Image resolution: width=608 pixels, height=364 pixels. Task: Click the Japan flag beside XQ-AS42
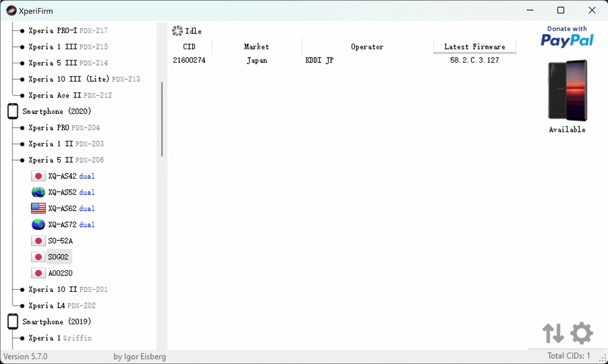point(39,176)
